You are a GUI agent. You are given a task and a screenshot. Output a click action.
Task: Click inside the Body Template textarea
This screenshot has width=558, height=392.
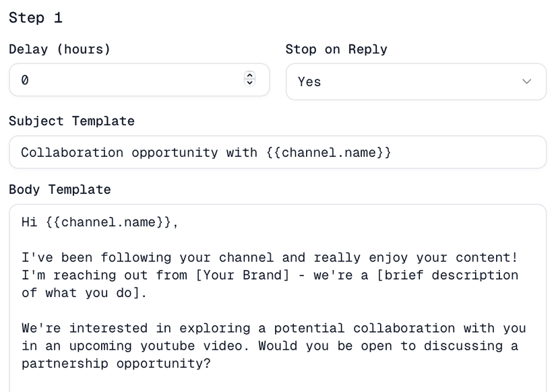(270, 310)
